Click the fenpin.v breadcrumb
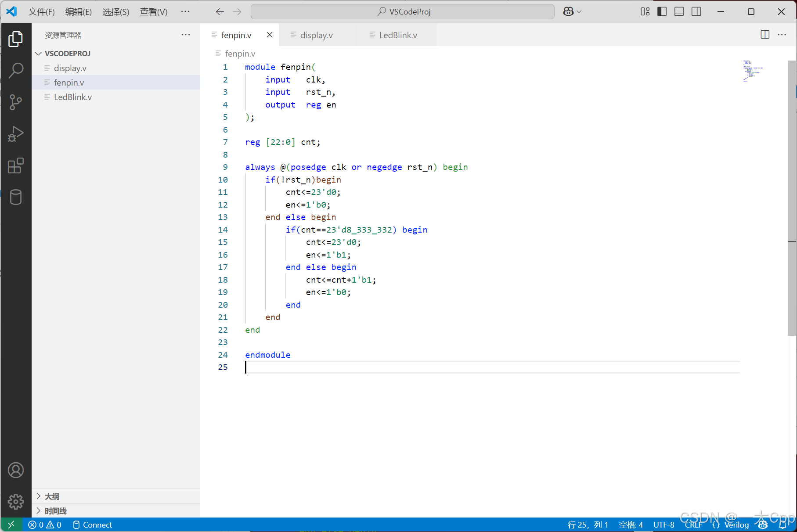The image size is (797, 532). click(x=240, y=54)
